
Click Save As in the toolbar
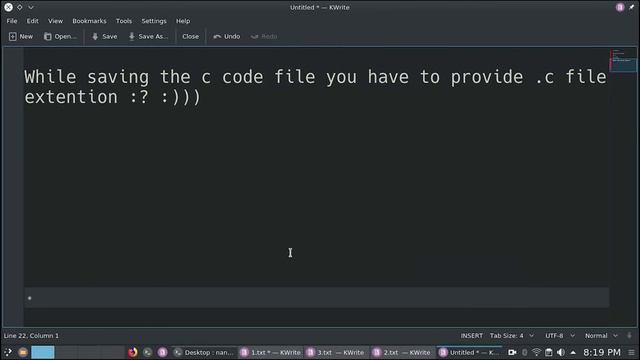149,36
